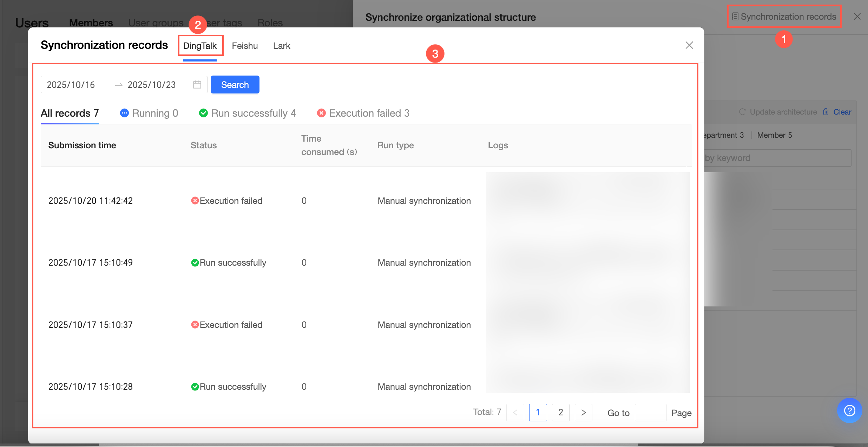Show only Execution failed records
The image size is (868, 447).
point(363,113)
